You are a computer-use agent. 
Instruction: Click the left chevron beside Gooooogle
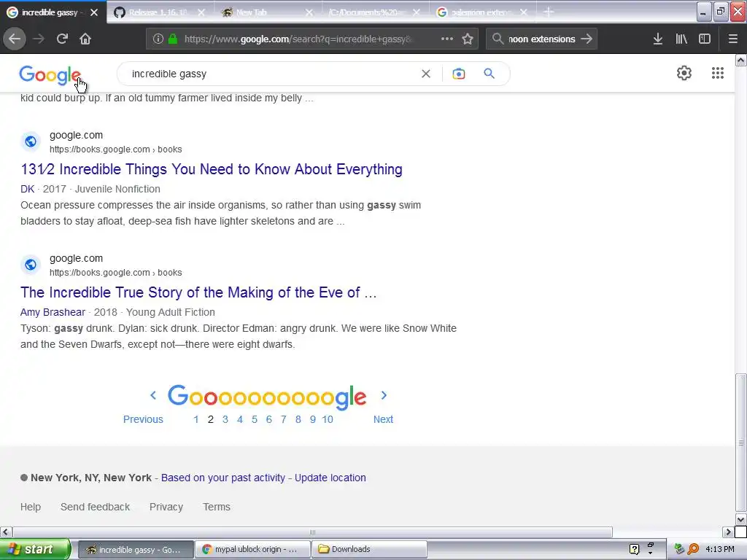[153, 395]
